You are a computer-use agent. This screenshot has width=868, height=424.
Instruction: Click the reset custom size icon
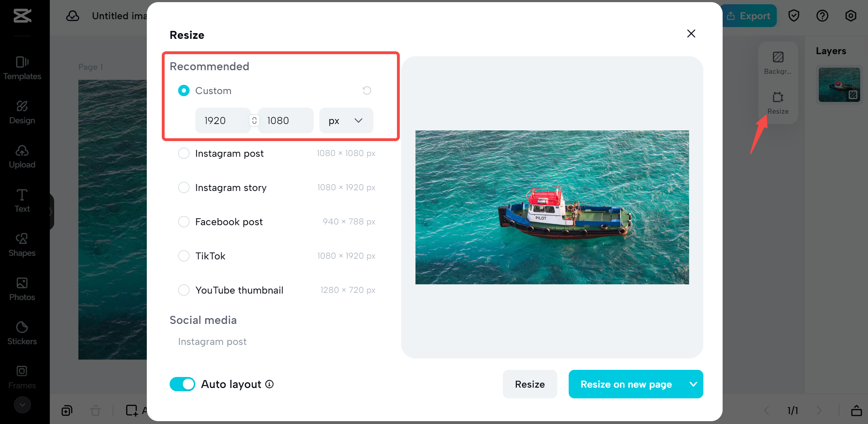367,91
